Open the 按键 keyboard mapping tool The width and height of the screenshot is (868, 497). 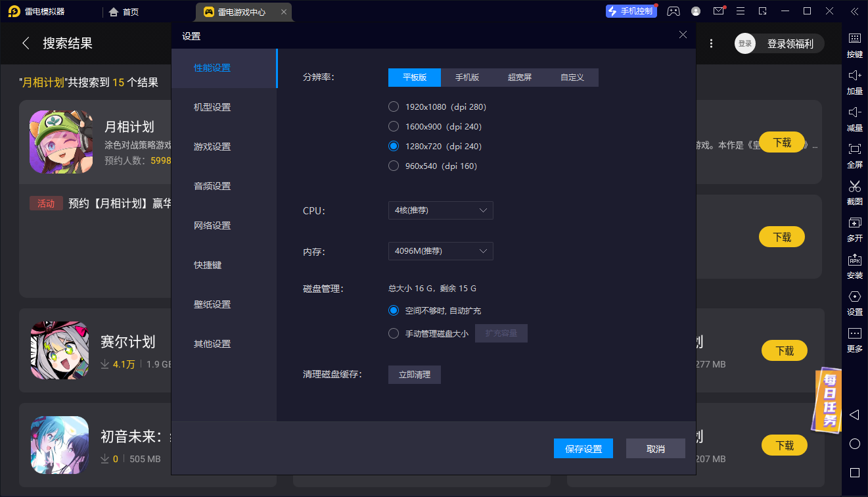(x=854, y=45)
